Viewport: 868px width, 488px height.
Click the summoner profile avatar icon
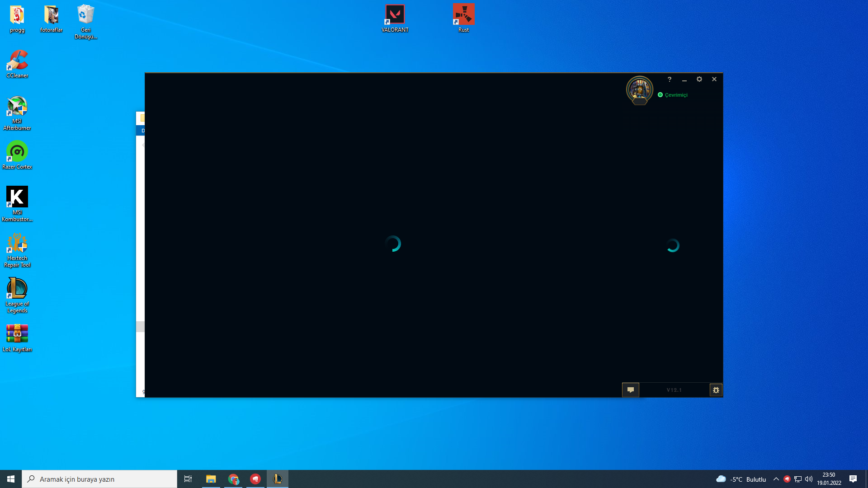(x=639, y=89)
